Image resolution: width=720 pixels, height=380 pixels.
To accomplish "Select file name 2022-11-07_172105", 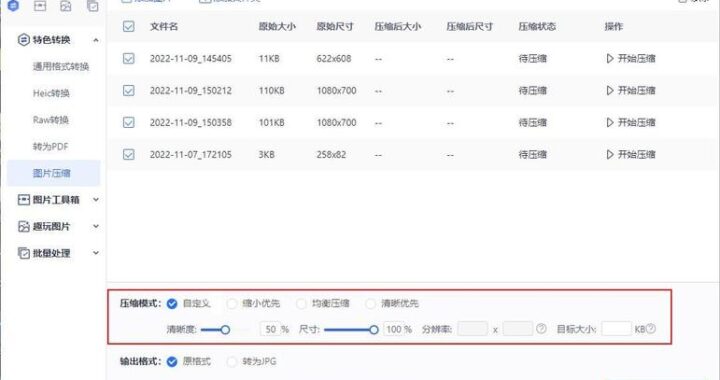I will tap(191, 155).
